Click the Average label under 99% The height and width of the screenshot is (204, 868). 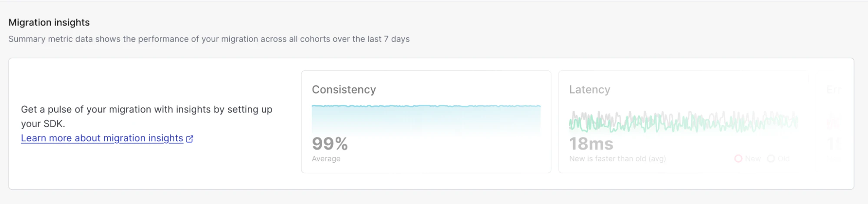click(x=326, y=159)
